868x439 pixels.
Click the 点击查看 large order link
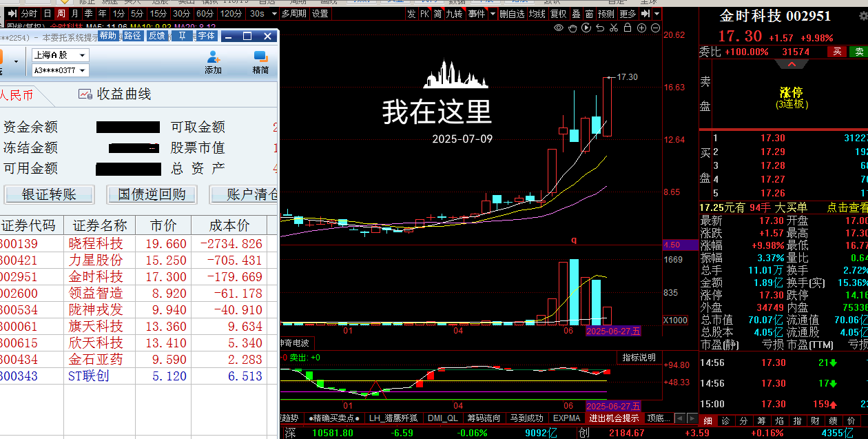click(x=847, y=207)
